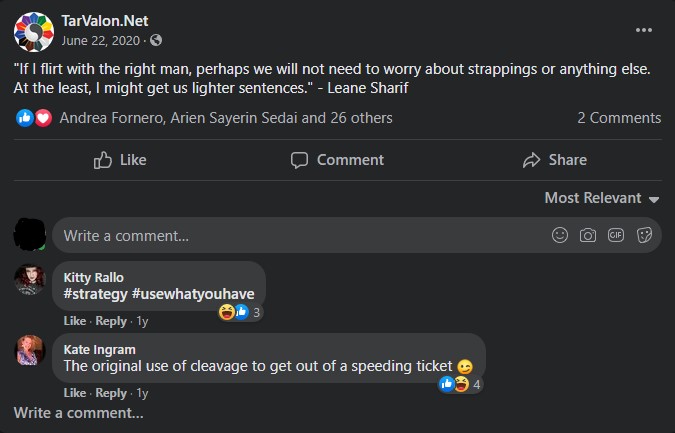Image resolution: width=675 pixels, height=433 pixels.
Task: Click the post's like and love reaction icons
Action: click(34, 118)
